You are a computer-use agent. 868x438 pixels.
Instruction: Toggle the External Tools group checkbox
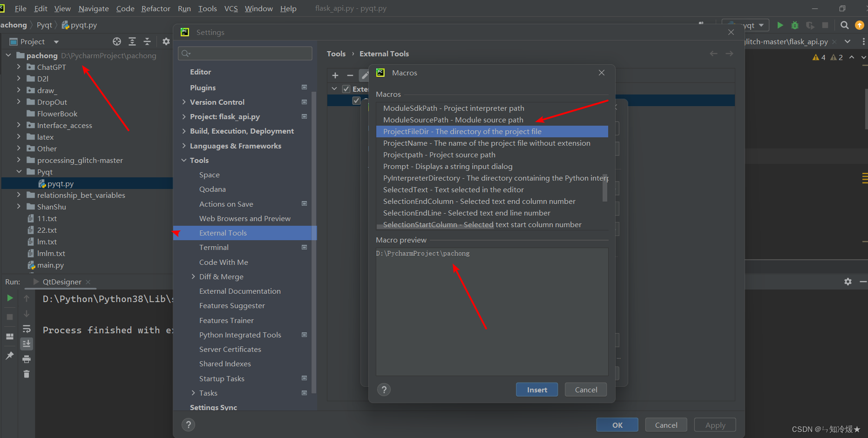pyautogui.click(x=346, y=89)
